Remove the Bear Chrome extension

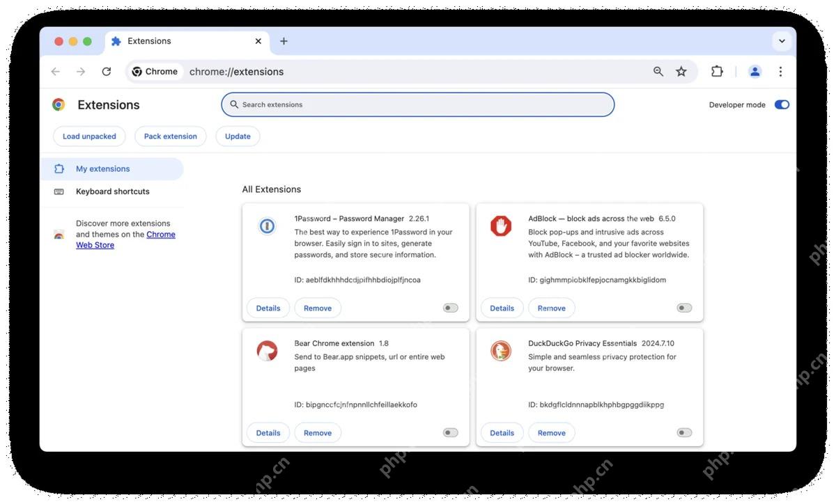click(x=318, y=432)
